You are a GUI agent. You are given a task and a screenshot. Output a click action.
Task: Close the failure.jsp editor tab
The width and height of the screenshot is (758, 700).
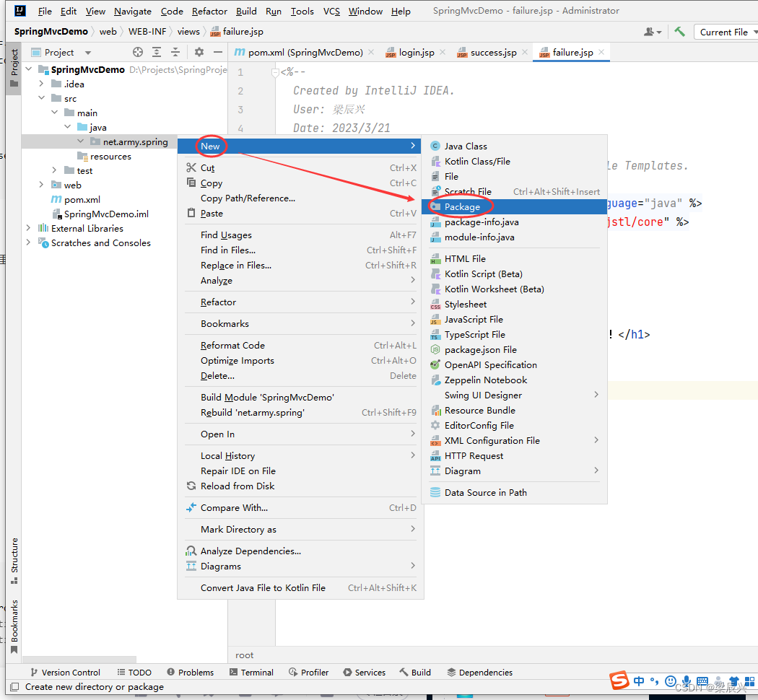601,52
